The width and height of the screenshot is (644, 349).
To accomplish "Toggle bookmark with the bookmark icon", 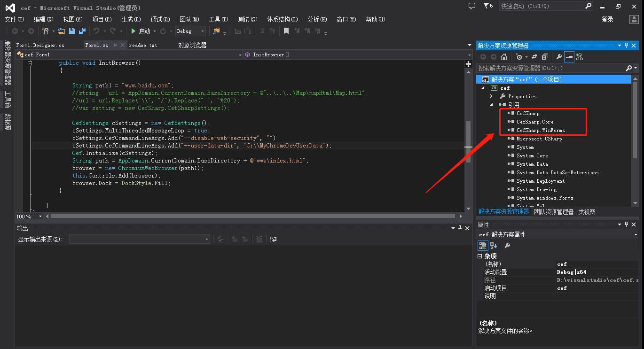I will click(x=286, y=31).
